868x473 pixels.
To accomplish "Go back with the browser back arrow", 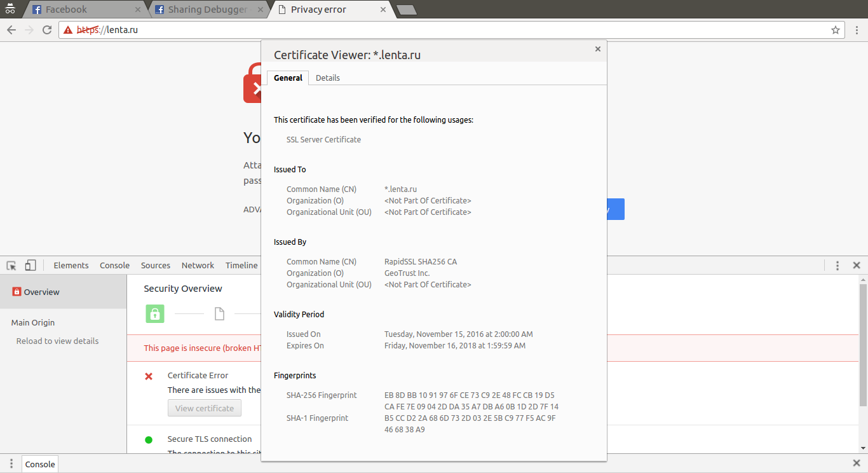I will point(11,30).
